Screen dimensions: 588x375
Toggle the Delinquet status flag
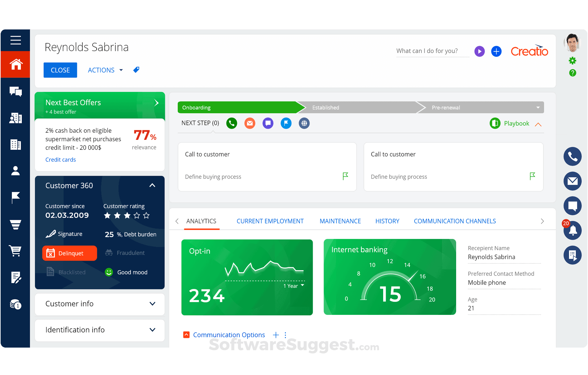tap(69, 253)
